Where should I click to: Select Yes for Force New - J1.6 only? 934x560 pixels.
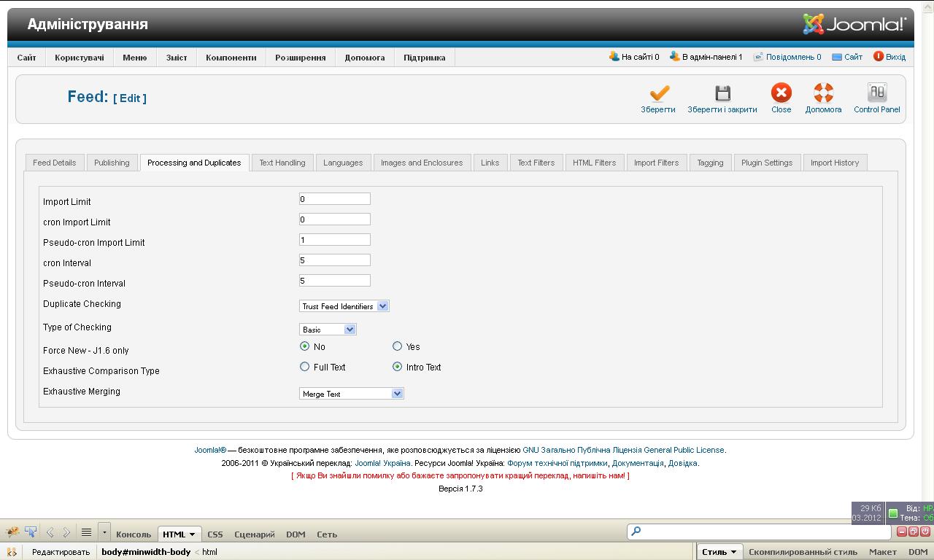coord(398,346)
